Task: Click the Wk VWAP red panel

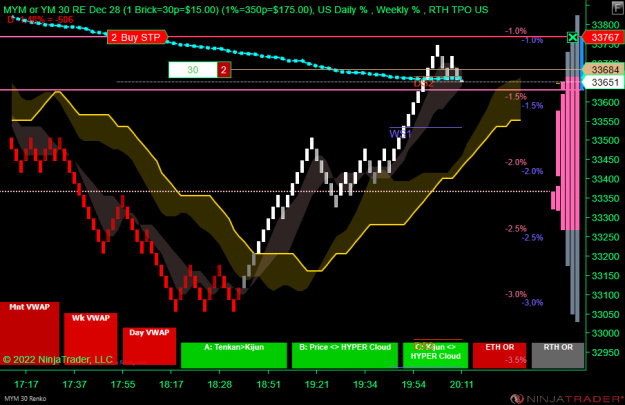Action: [91, 339]
